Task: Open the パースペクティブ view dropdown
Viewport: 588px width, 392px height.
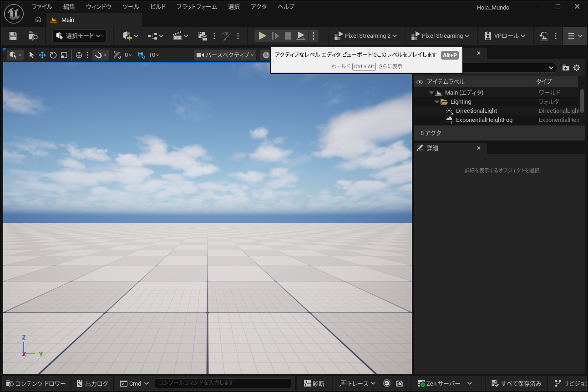Action: click(225, 55)
